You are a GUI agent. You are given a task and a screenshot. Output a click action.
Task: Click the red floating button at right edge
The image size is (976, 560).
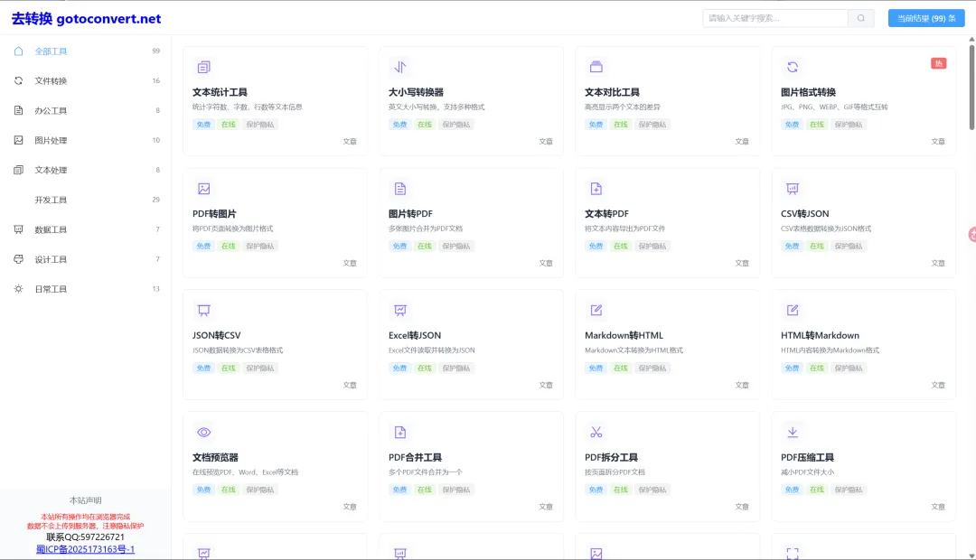pos(972,235)
